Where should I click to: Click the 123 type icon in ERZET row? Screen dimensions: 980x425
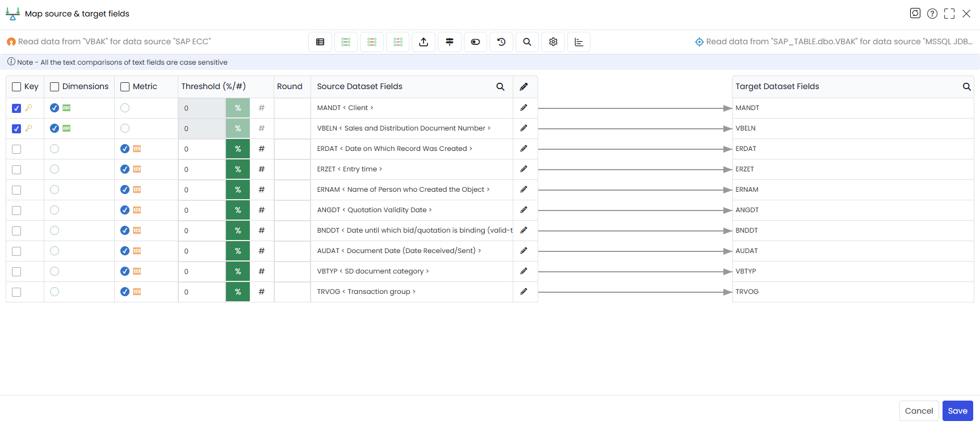click(x=137, y=169)
